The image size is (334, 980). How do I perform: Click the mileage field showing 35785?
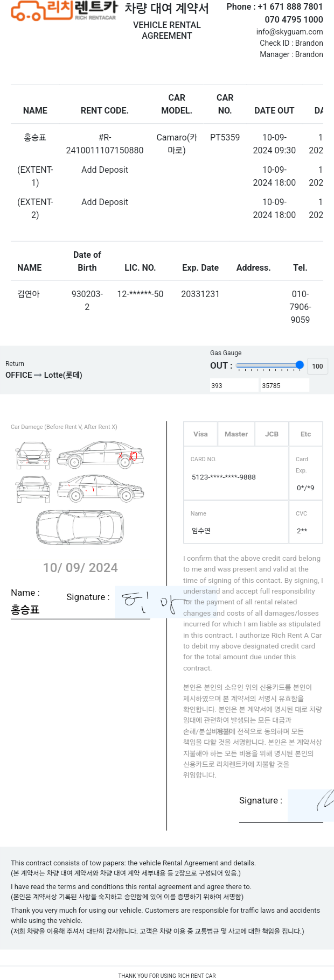285,385
